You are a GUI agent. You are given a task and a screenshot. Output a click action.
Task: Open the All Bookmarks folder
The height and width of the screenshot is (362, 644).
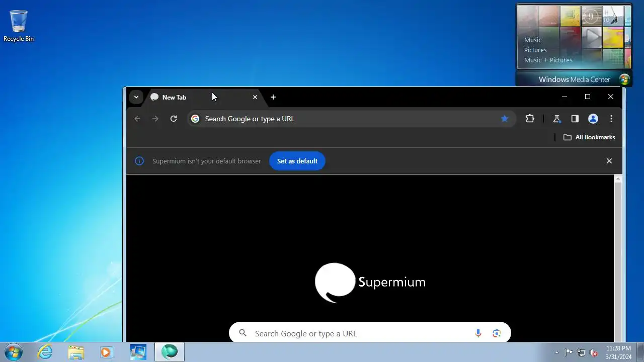point(589,137)
